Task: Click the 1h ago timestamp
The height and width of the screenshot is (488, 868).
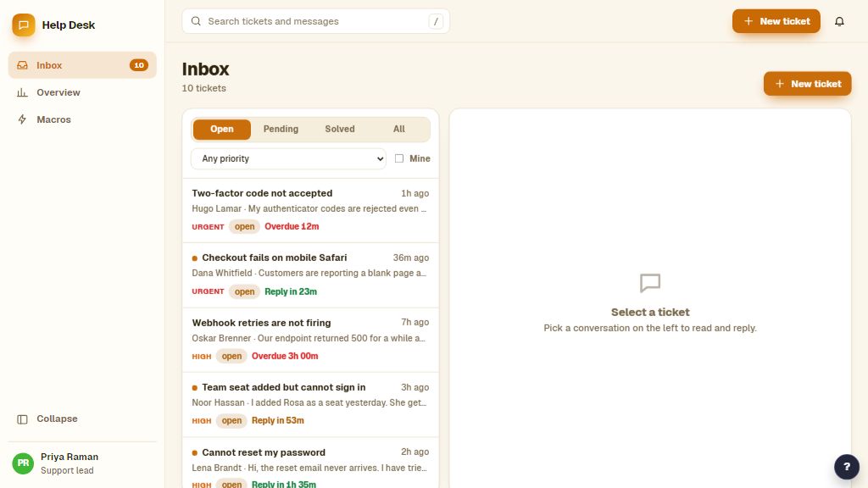Action: click(415, 193)
